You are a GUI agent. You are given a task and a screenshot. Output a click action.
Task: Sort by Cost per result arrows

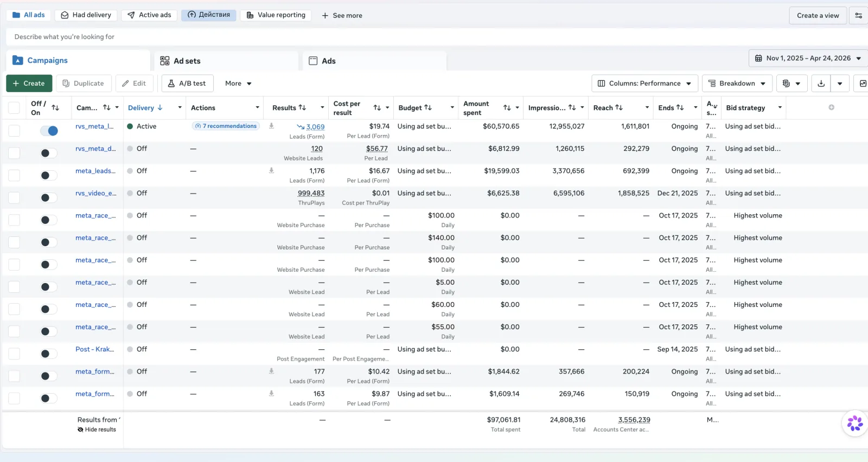[377, 107]
